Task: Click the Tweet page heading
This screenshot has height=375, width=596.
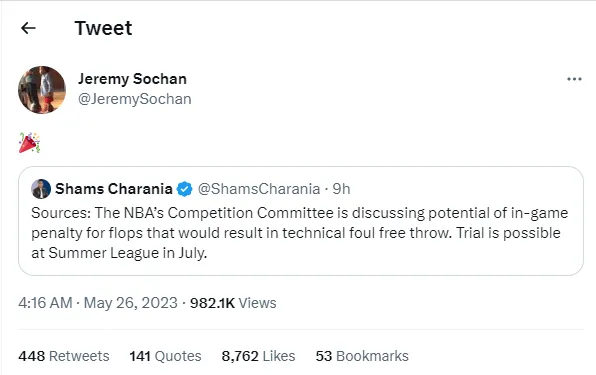Action: [103, 28]
